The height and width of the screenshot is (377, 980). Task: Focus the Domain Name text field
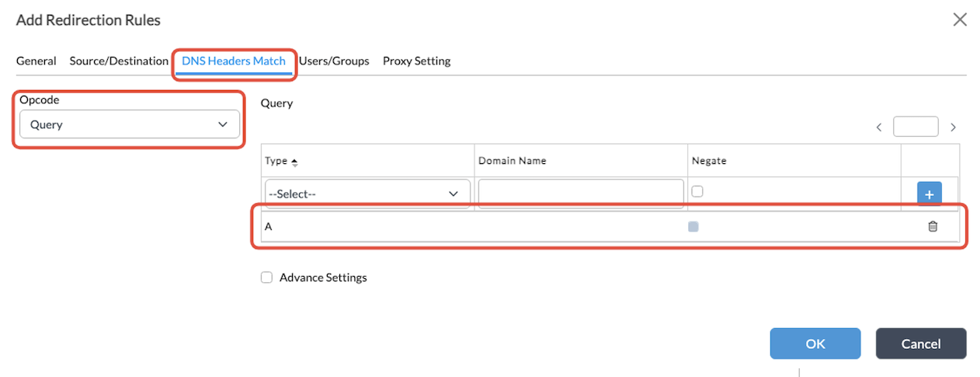(x=580, y=194)
